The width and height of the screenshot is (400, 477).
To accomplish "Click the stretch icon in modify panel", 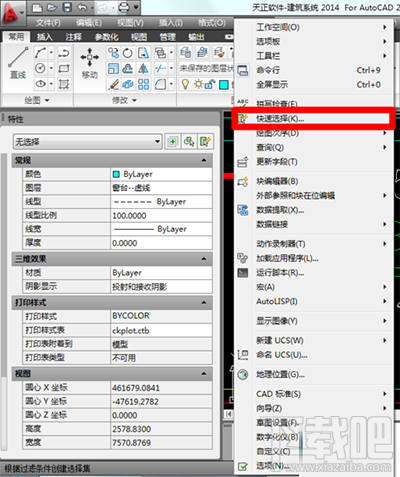I will pos(143,53).
